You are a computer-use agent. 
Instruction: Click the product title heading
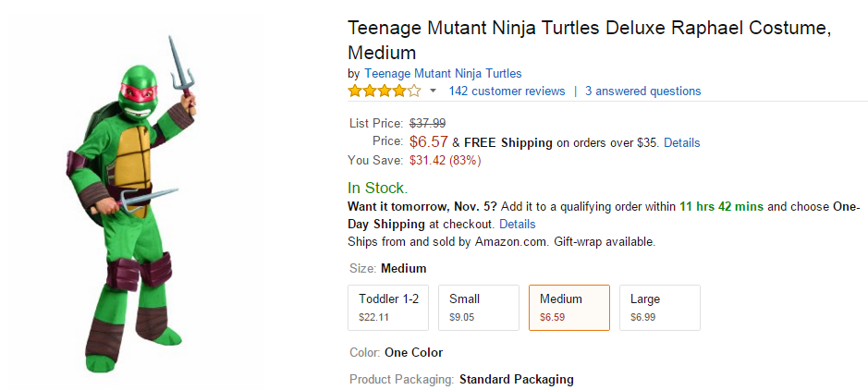point(589,41)
